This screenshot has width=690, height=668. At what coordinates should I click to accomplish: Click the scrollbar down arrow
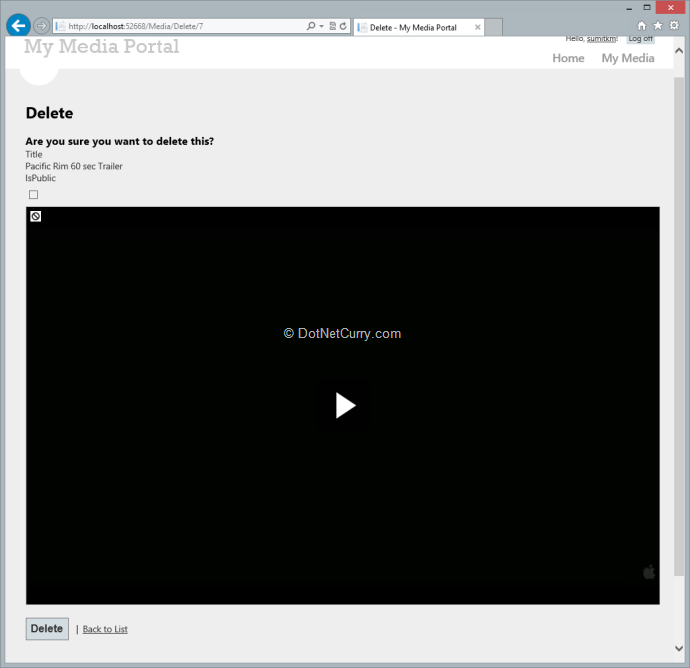(x=679, y=648)
